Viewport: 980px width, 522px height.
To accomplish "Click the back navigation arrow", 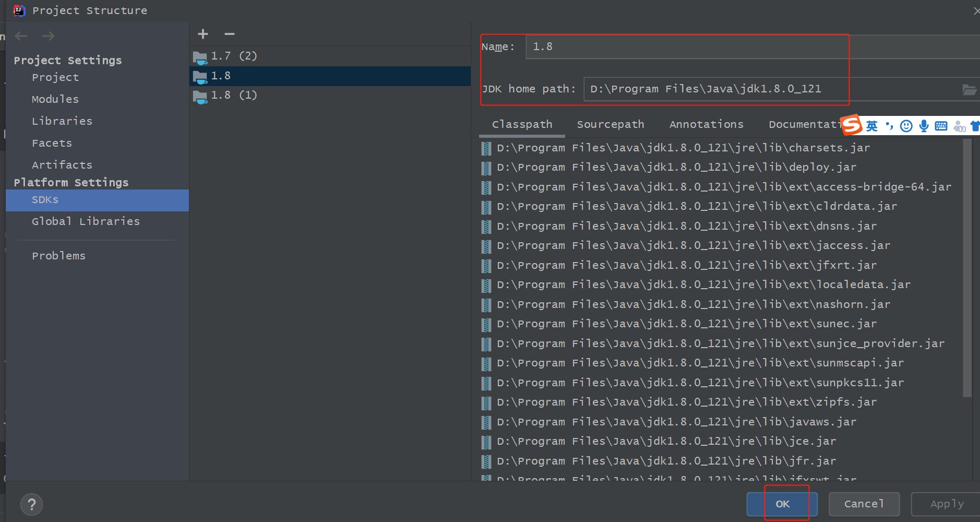I will (21, 36).
